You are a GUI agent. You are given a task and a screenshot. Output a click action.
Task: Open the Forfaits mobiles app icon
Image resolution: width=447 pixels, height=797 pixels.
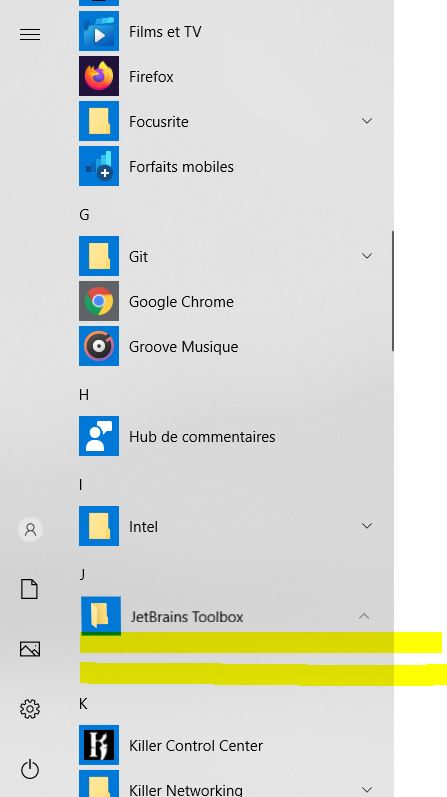pos(99,166)
